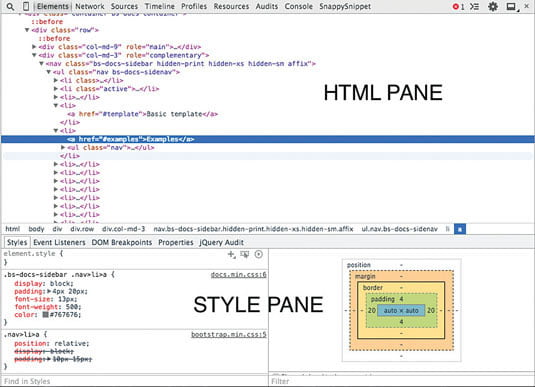Switch to DOM Breakpoints tab
This screenshot has height=387, width=535.
(x=122, y=242)
